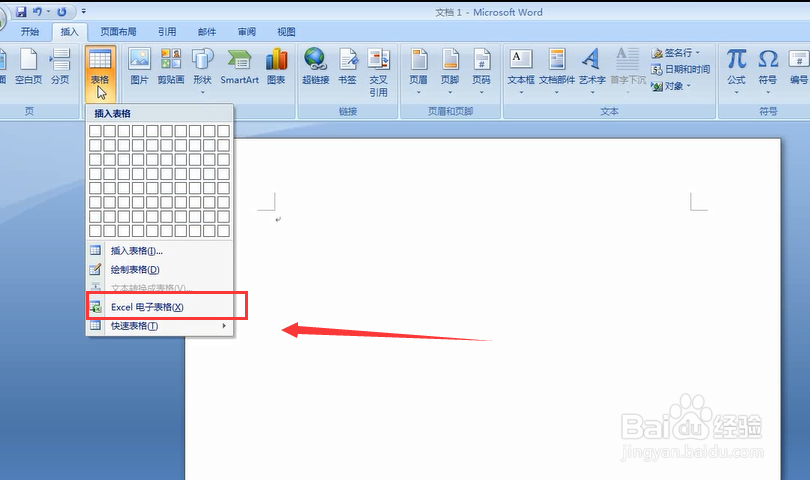Insert a blank page with 空白页

coord(28,66)
